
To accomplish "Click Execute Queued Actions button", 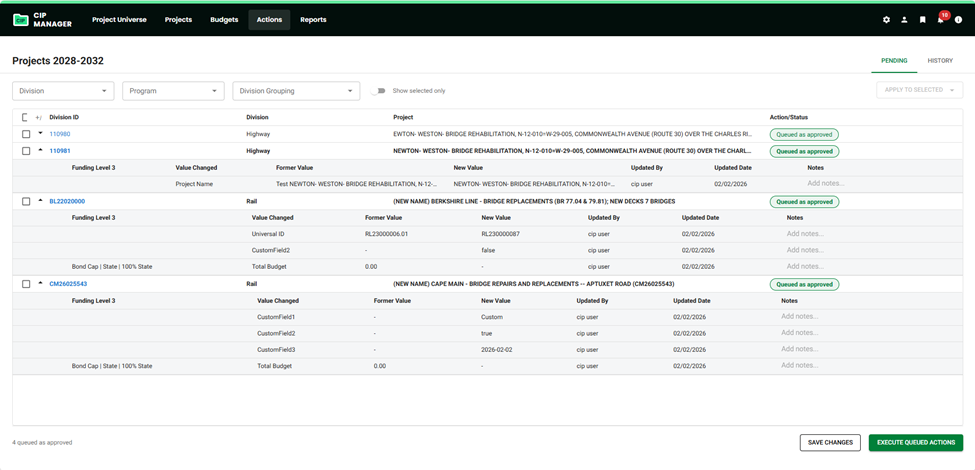I will click(x=915, y=442).
